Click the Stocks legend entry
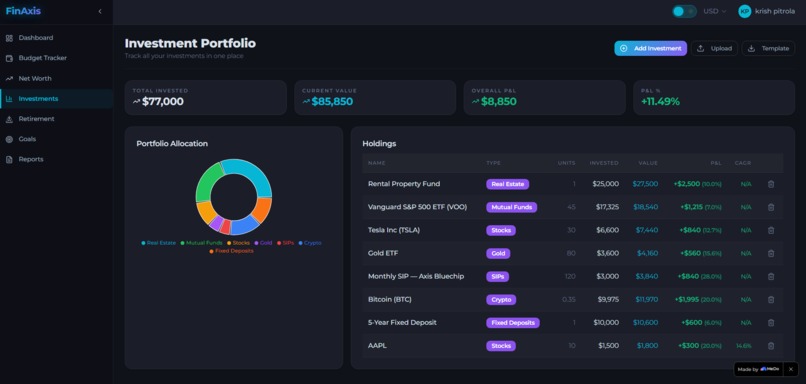Screen dimensions: 806x384 pos(239,243)
